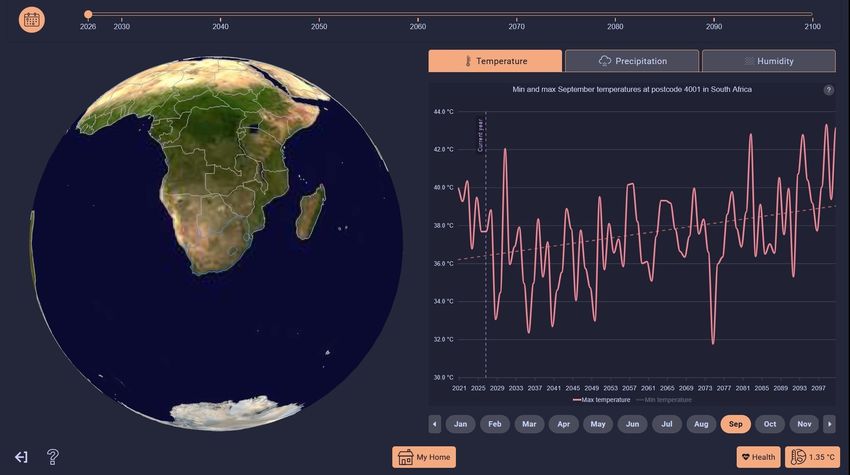Jump timeline to year 2090
The image size is (850, 475).
(x=714, y=26)
